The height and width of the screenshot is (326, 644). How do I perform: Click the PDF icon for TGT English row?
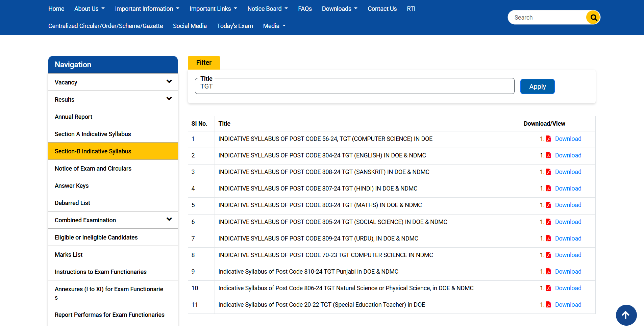pyautogui.click(x=548, y=155)
